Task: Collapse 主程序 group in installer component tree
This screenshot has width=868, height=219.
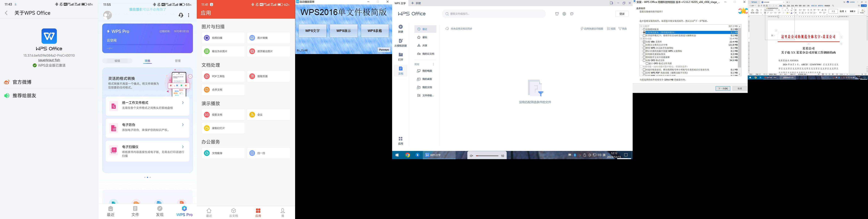Action: coord(641,26)
